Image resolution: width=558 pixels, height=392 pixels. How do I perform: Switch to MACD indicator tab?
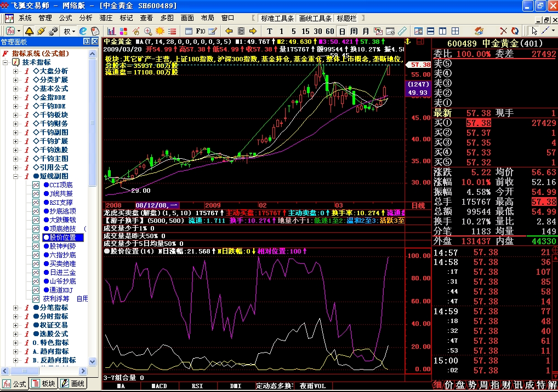tap(159, 386)
